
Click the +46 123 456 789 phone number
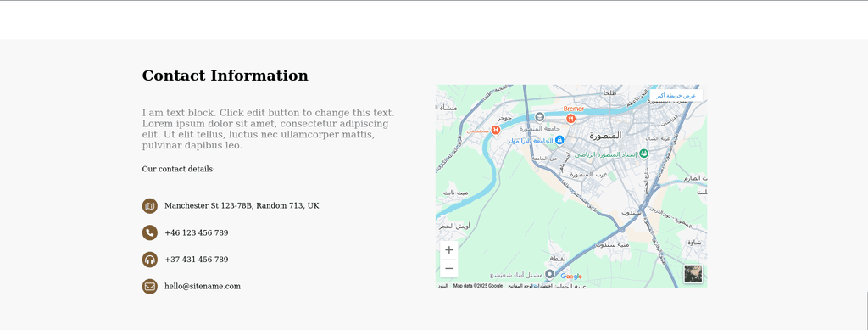[x=197, y=232]
